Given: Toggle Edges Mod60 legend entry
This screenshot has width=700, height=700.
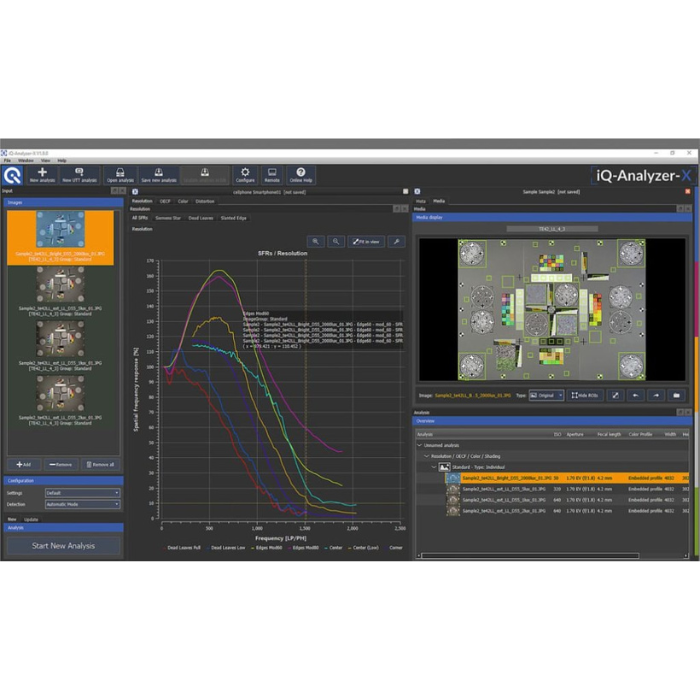Looking at the screenshot, I should pos(267,548).
